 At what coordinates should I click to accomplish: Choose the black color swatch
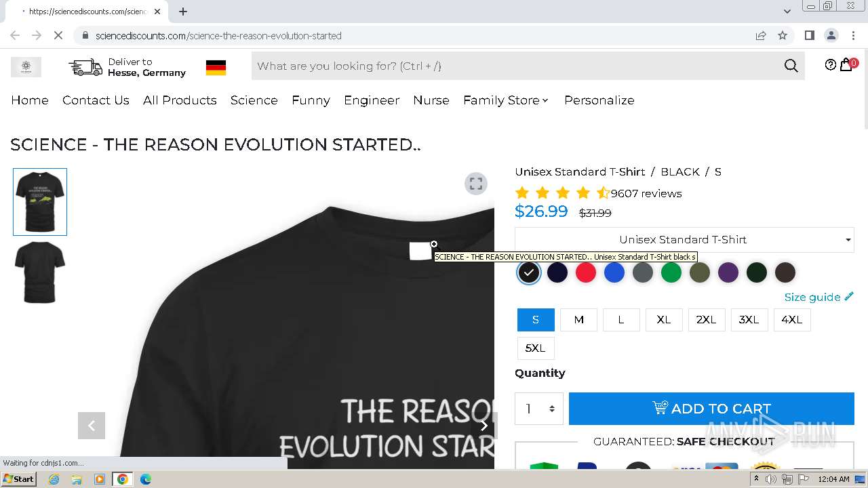(x=529, y=272)
